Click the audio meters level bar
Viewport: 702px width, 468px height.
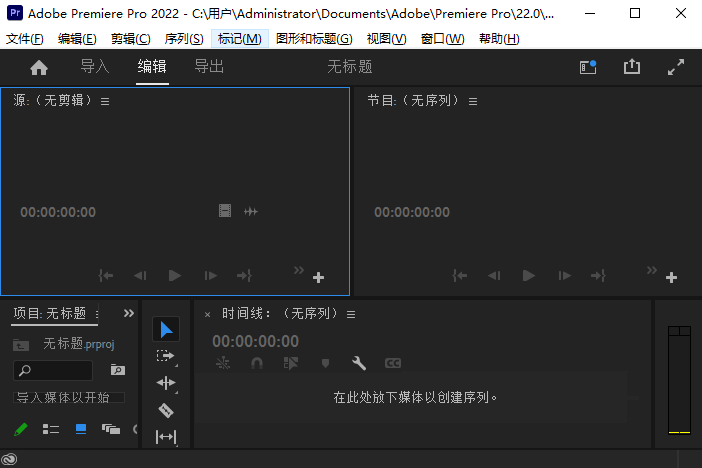(x=679, y=381)
